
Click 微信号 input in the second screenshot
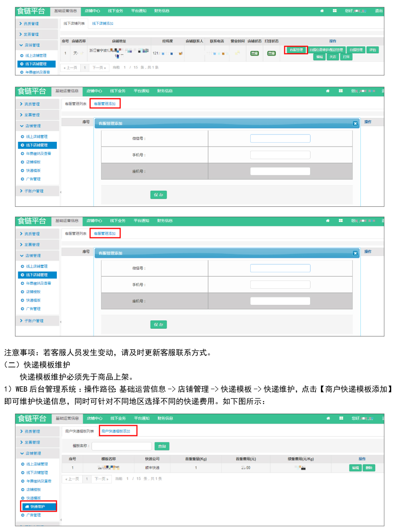point(280,138)
